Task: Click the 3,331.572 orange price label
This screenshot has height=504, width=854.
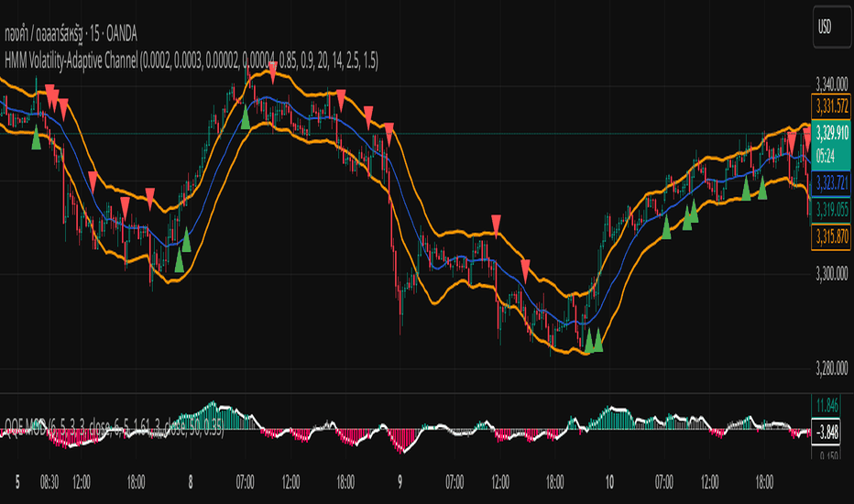Action: (831, 106)
